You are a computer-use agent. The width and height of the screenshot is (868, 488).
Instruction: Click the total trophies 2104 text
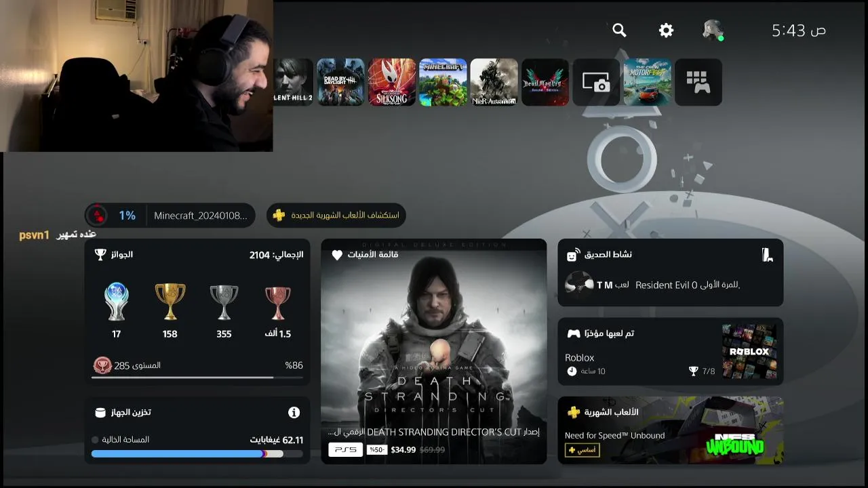277,255
